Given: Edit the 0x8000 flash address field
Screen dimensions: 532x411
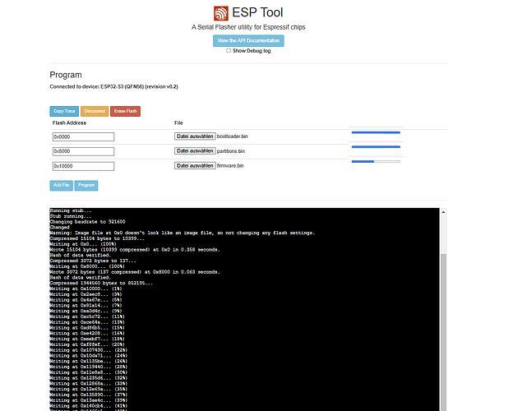Looking at the screenshot, I should [84, 151].
